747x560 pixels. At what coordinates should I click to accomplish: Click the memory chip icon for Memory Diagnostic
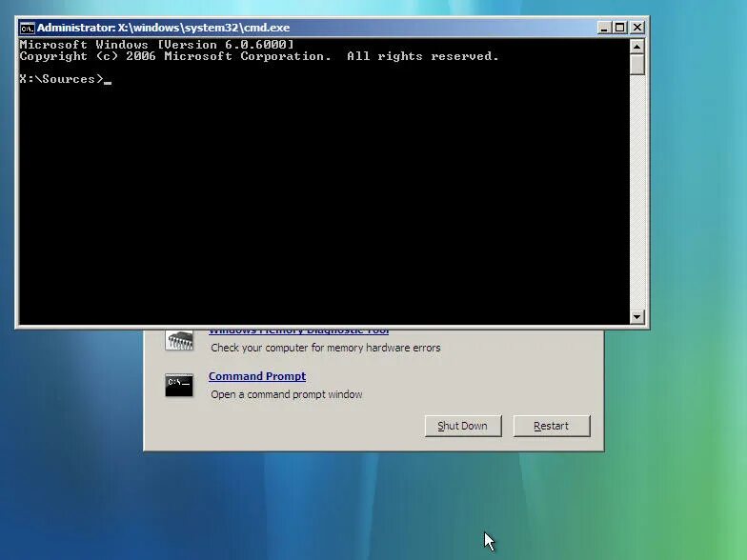(179, 340)
